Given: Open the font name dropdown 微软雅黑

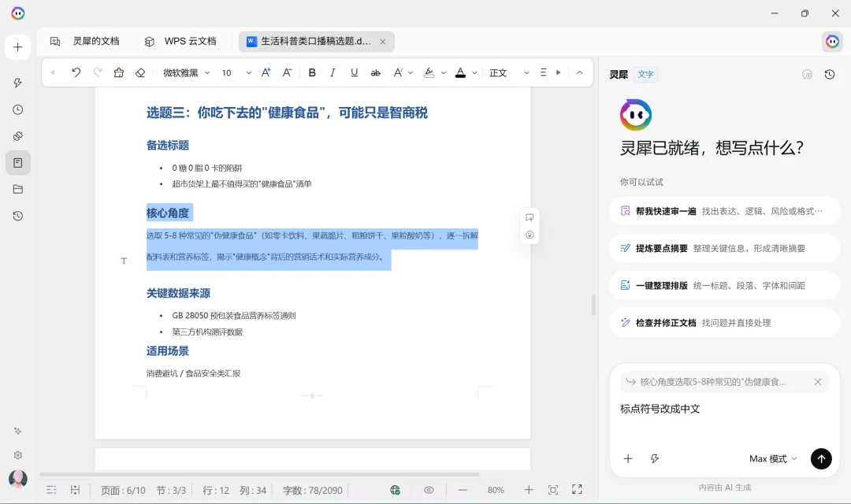Looking at the screenshot, I should tap(186, 72).
